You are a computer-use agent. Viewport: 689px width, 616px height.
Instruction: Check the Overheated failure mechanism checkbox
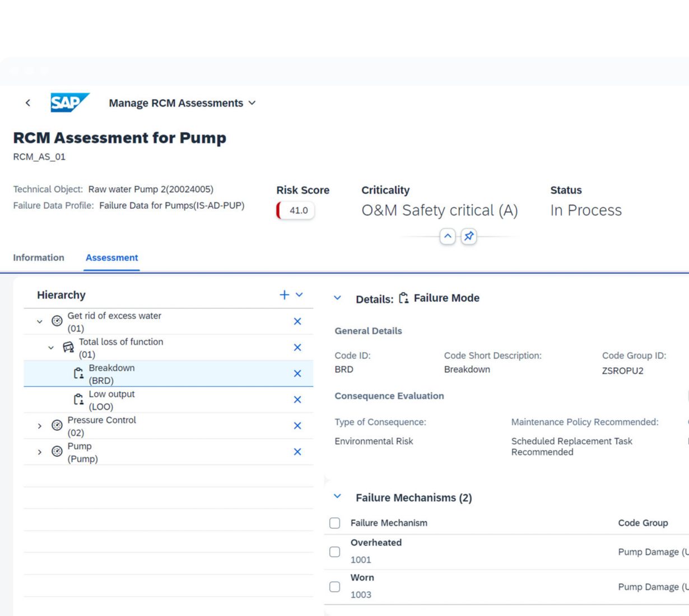[335, 552]
